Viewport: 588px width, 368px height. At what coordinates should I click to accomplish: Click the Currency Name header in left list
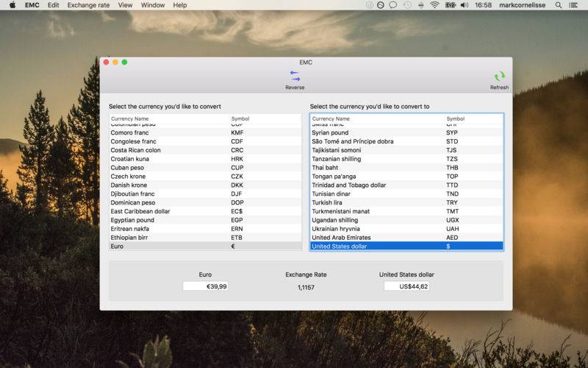point(130,118)
